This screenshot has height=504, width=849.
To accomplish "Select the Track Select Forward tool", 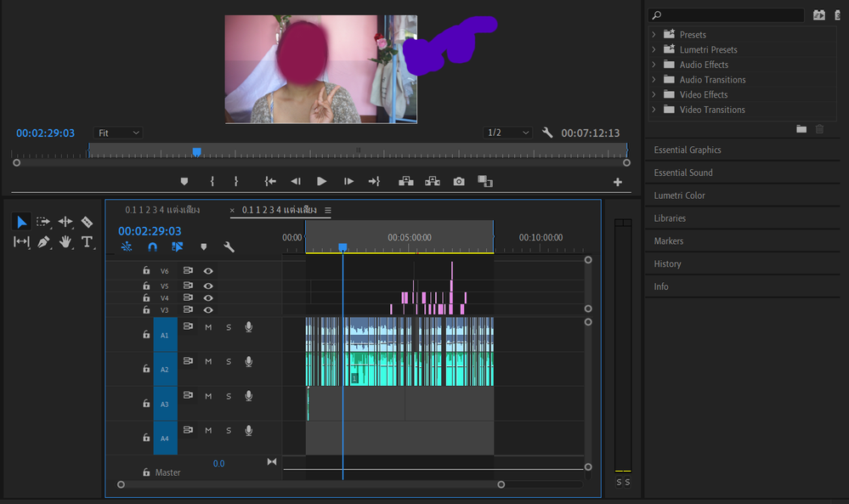I will pos(43,222).
